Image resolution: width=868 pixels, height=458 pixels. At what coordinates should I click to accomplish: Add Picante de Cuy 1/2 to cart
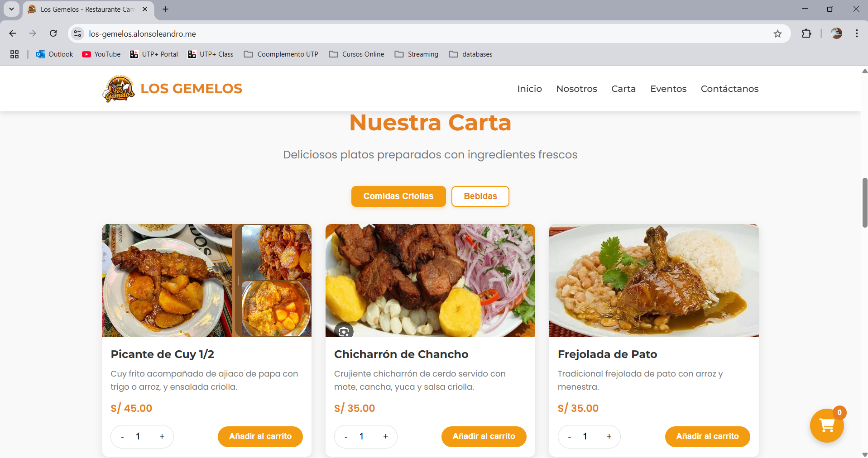click(260, 436)
